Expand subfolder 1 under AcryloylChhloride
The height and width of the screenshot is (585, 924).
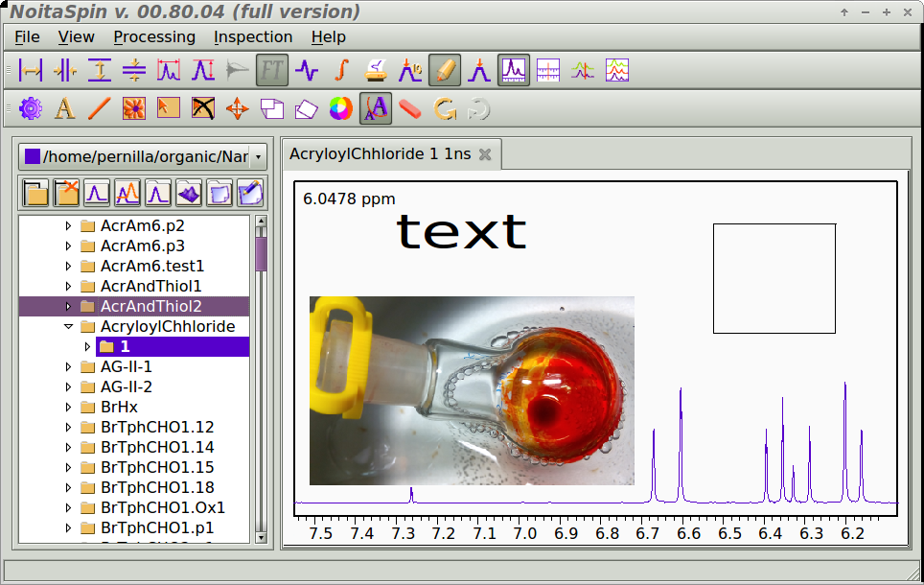pyautogui.click(x=87, y=346)
